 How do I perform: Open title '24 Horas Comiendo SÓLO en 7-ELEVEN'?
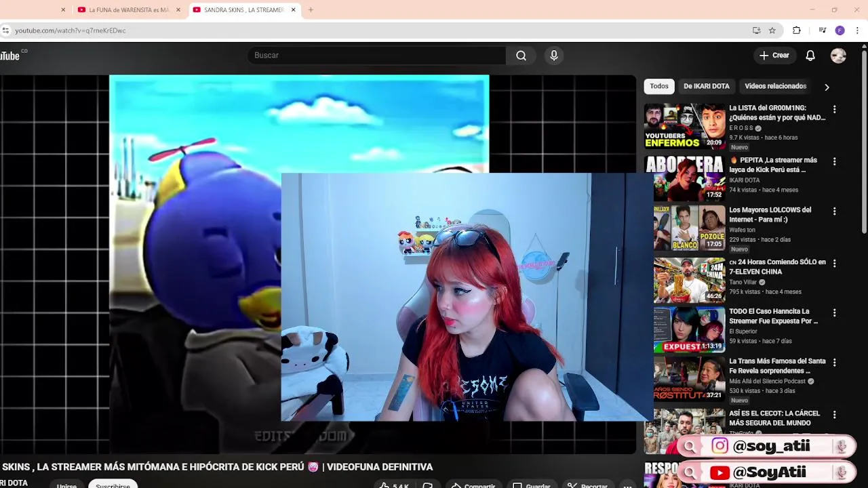(777, 267)
